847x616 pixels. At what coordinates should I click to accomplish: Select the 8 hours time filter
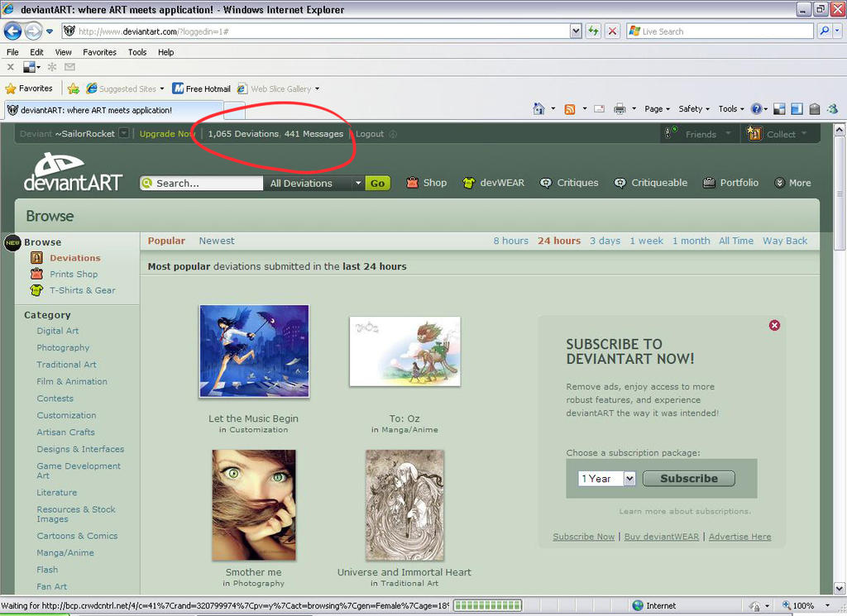point(510,241)
